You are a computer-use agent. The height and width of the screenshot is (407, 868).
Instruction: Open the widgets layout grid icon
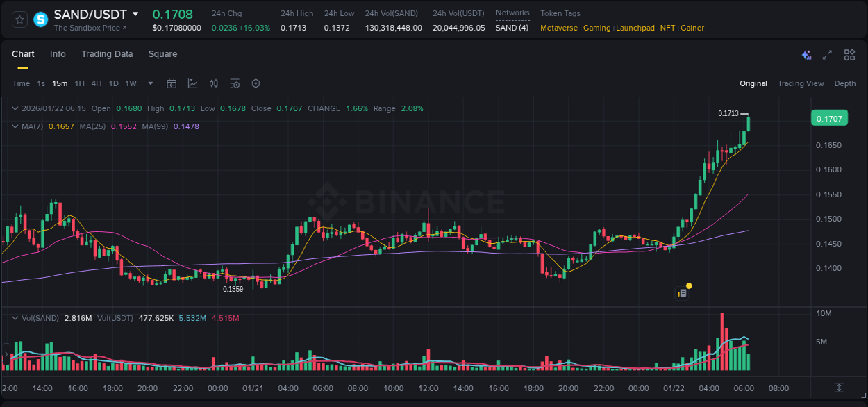[849, 54]
